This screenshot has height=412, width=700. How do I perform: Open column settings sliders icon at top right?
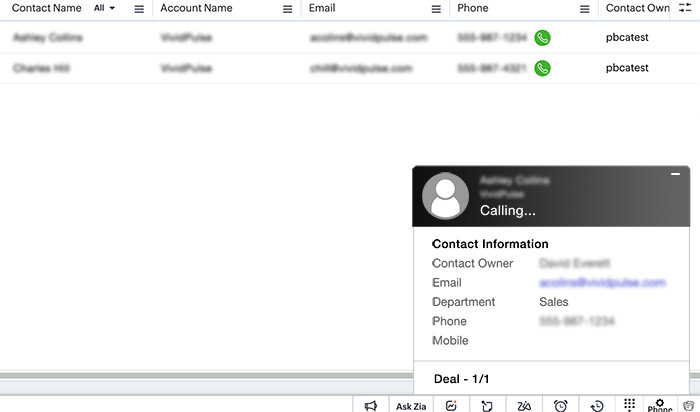pos(685,7)
